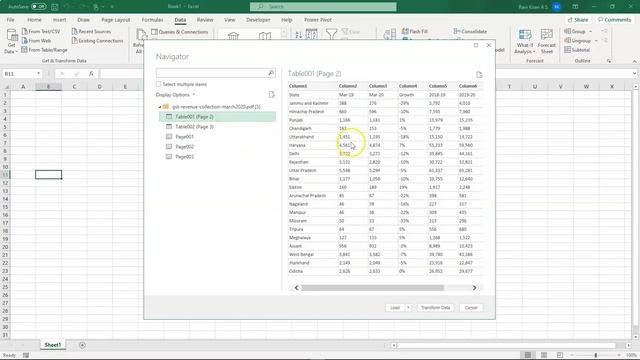
Task: Open the Review tab
Action: tap(205, 20)
